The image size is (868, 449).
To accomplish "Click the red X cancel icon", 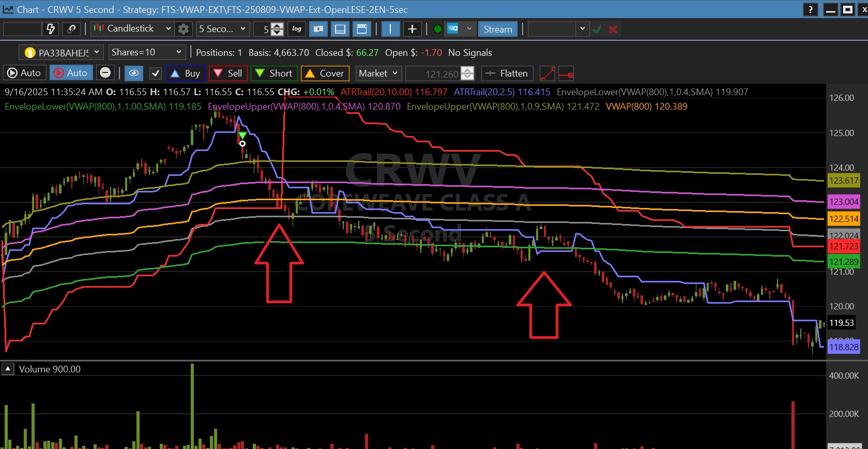I will [613, 29].
